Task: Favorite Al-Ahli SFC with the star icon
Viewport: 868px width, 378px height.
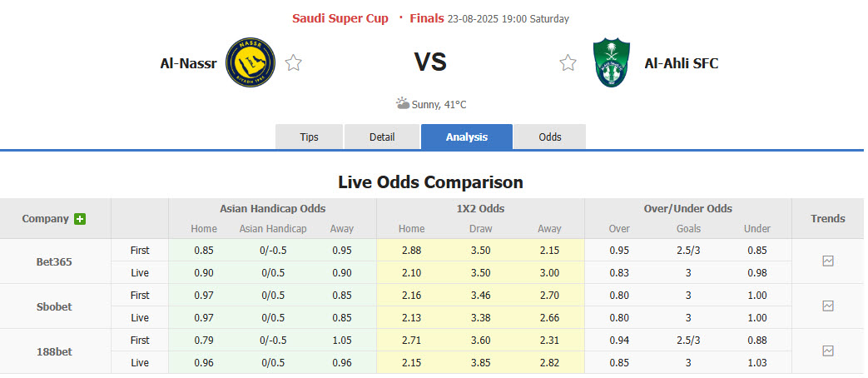Action: (568, 63)
